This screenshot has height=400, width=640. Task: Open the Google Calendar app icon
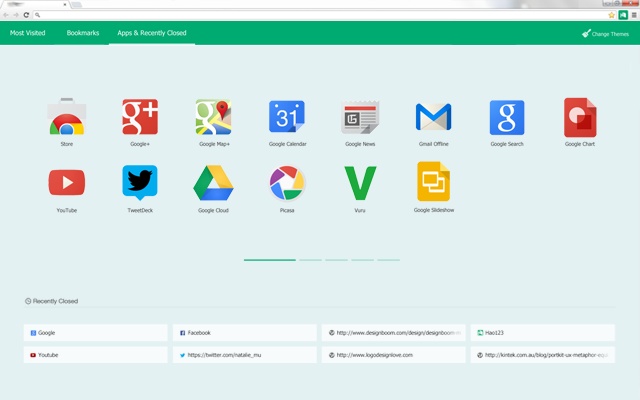pos(287,117)
